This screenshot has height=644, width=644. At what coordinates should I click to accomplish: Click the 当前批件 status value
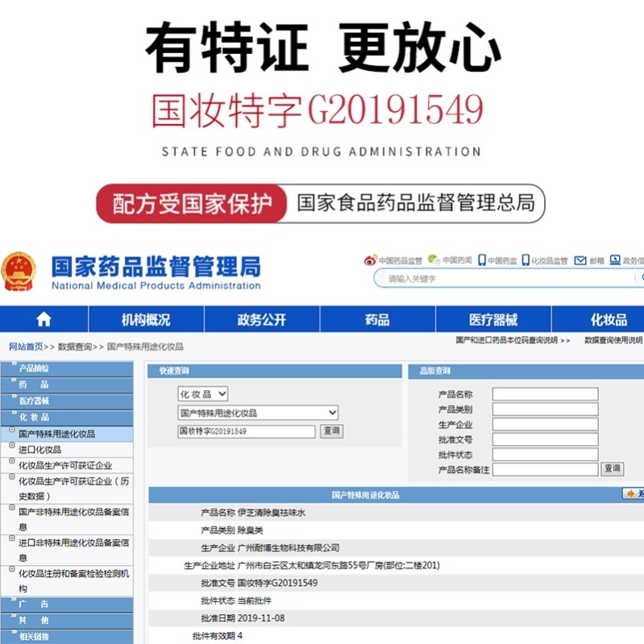click(x=254, y=600)
